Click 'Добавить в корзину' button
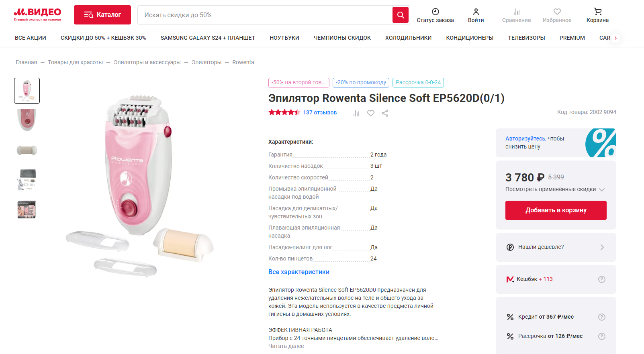The height and width of the screenshot is (354, 644). point(556,210)
